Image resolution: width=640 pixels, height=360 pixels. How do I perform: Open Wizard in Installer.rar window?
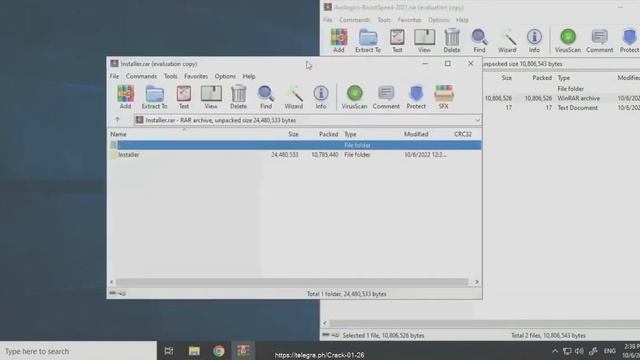[x=293, y=97]
